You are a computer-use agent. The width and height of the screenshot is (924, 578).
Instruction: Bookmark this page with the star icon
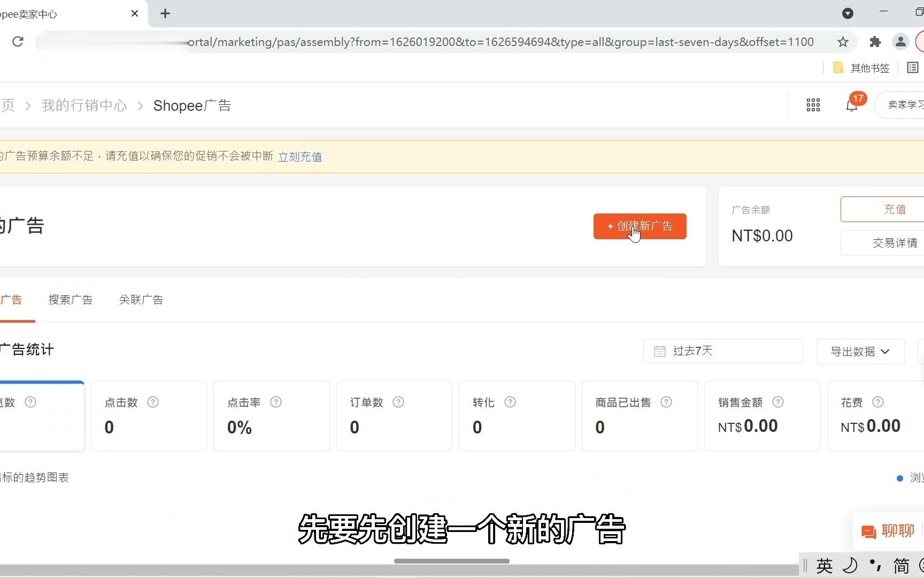(x=843, y=42)
